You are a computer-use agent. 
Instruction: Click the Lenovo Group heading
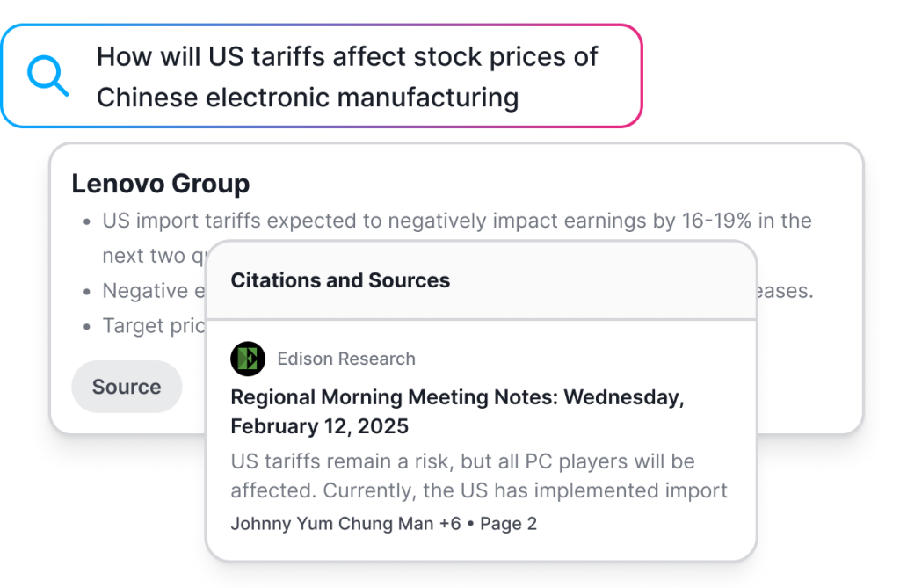(161, 184)
